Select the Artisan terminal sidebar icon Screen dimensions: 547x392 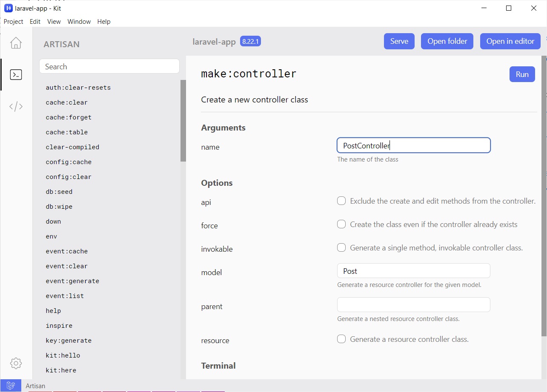pos(16,75)
